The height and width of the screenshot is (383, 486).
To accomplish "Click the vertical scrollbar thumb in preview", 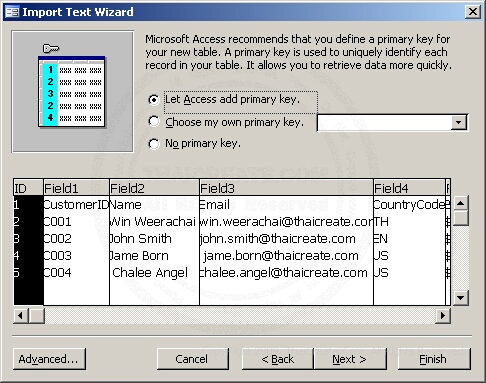I will click(x=460, y=218).
